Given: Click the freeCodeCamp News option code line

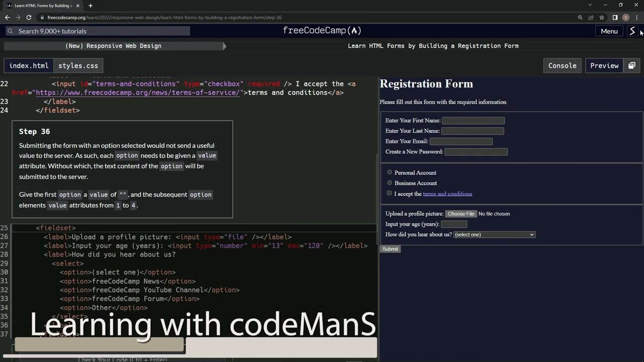Looking at the screenshot, I should [x=128, y=281].
